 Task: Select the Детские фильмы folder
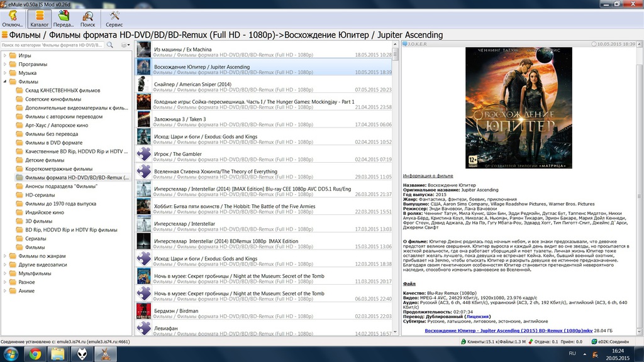pyautogui.click(x=45, y=160)
